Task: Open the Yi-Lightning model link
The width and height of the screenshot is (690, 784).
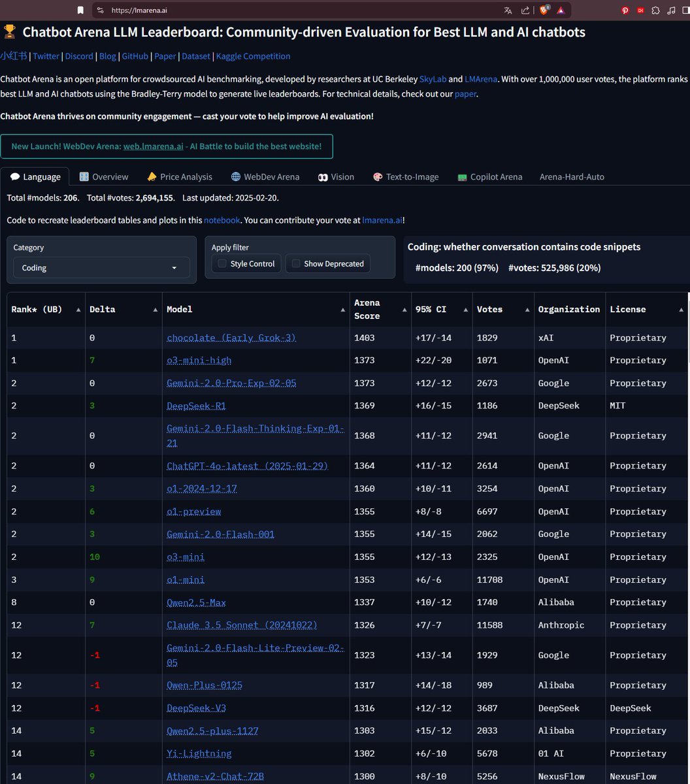Action: coord(199,754)
